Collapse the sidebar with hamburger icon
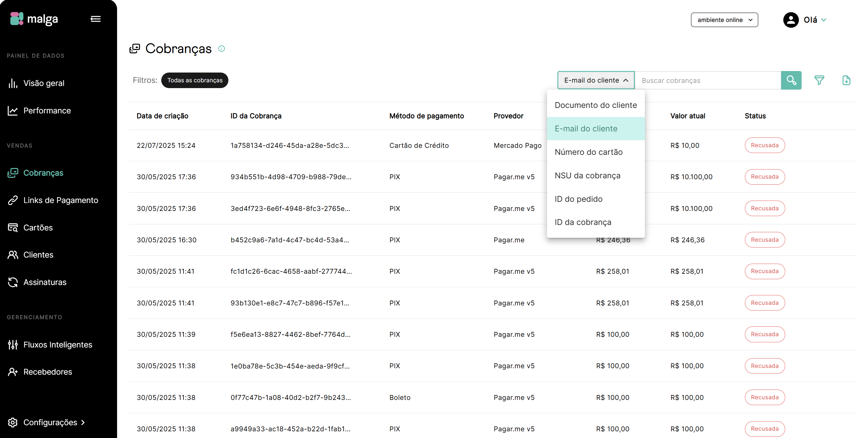This screenshot has height=438, width=868. tap(96, 19)
